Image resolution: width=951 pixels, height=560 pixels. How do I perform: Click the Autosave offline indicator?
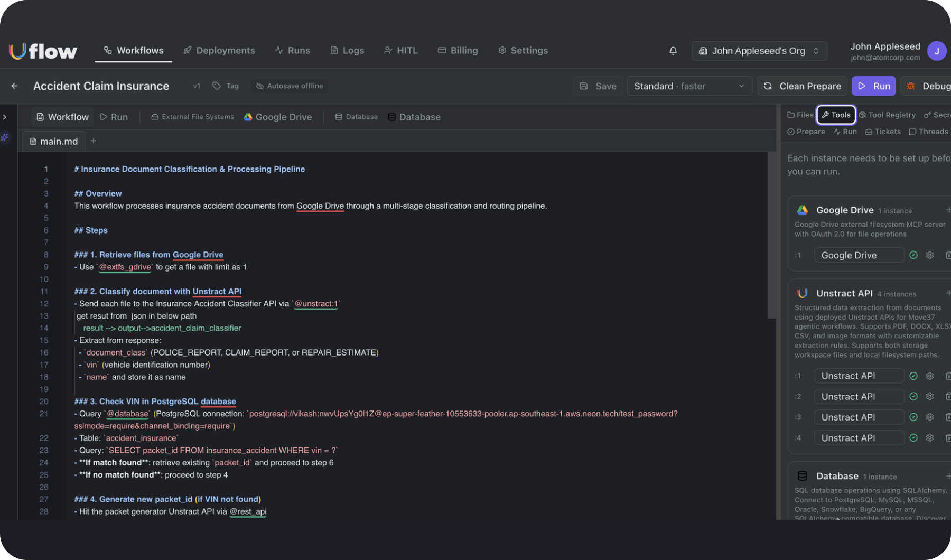coord(290,86)
